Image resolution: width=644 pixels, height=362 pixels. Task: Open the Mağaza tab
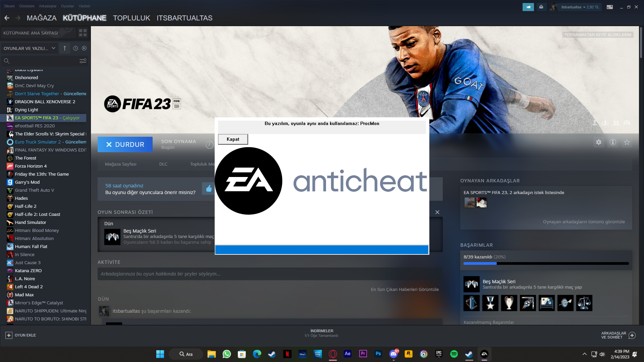click(42, 18)
